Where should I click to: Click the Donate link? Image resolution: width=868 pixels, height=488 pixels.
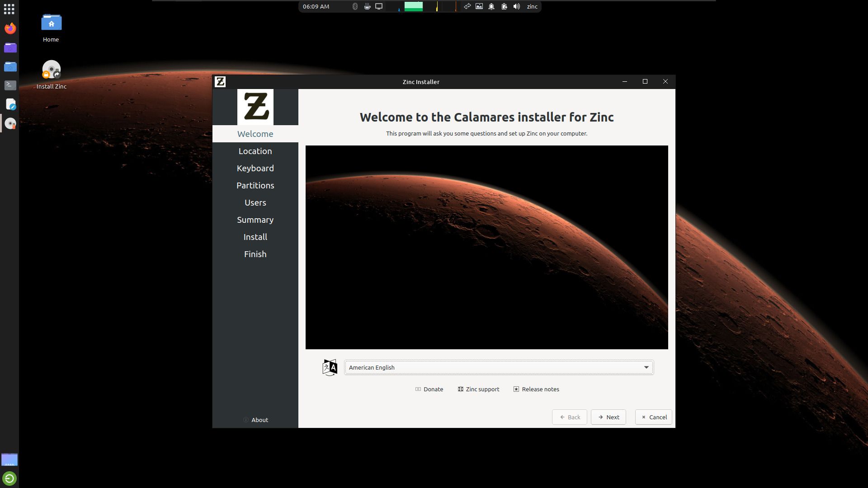(429, 389)
